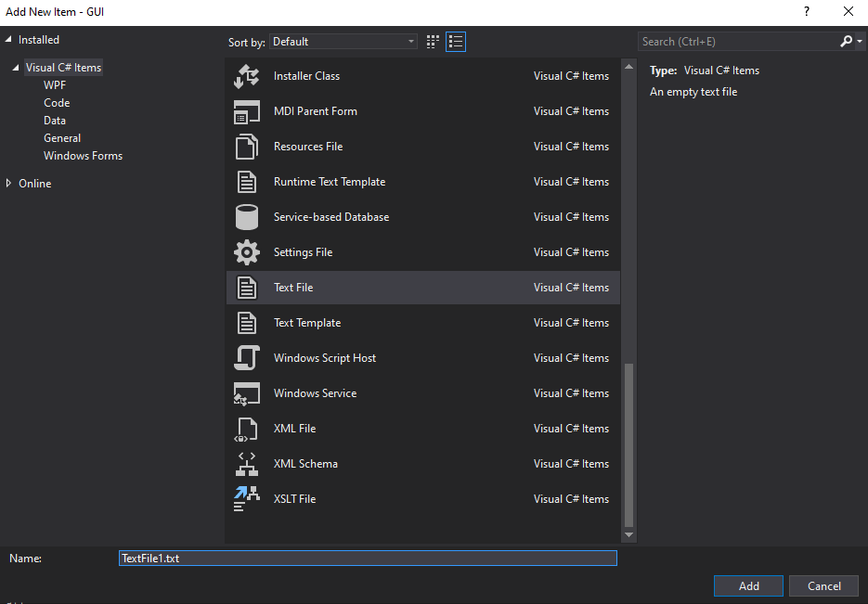Select the Resources File template name
Viewport: 868px width, 604px height.
[308, 147]
